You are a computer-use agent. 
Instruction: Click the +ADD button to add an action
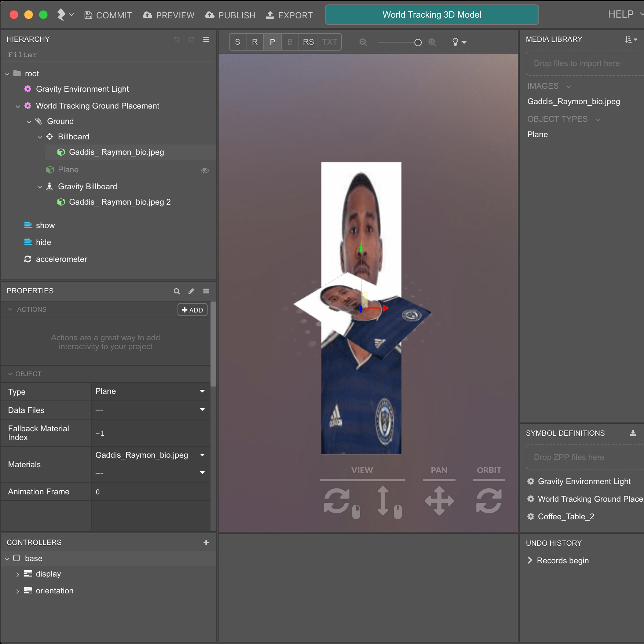pos(192,310)
